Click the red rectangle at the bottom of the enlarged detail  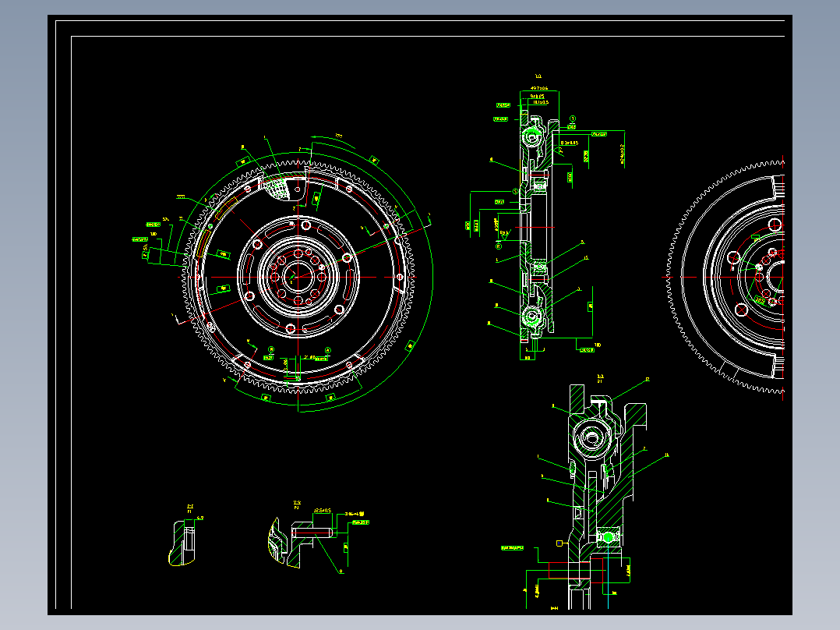tap(575, 569)
